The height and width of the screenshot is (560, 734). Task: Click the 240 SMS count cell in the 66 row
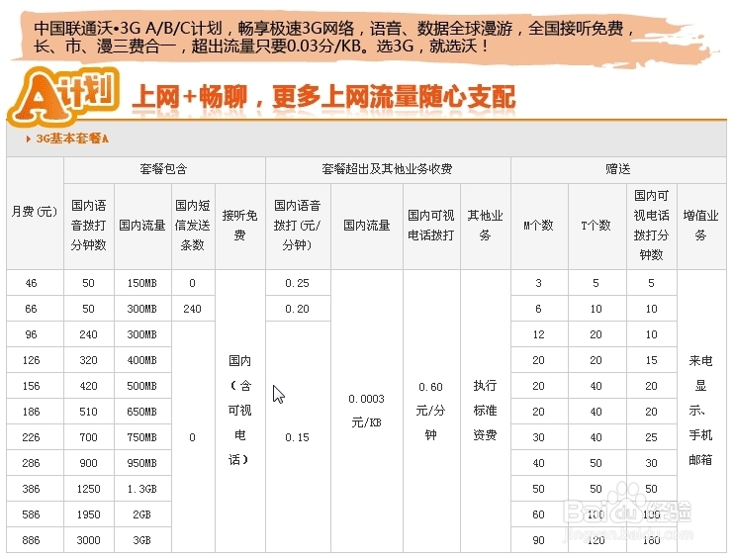click(x=193, y=309)
